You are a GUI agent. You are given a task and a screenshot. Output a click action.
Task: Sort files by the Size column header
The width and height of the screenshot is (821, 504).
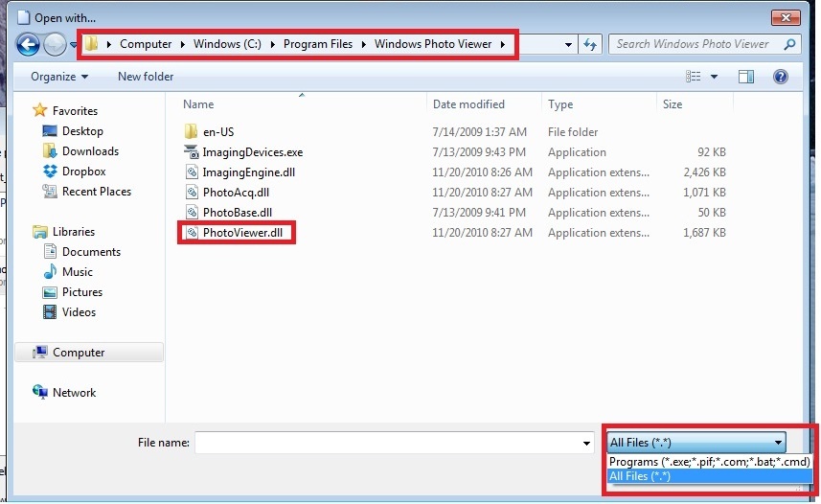pyautogui.click(x=673, y=104)
